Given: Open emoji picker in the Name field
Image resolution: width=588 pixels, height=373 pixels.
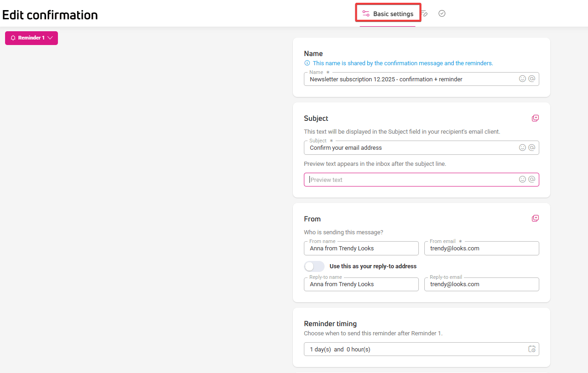Looking at the screenshot, I should tap(522, 79).
